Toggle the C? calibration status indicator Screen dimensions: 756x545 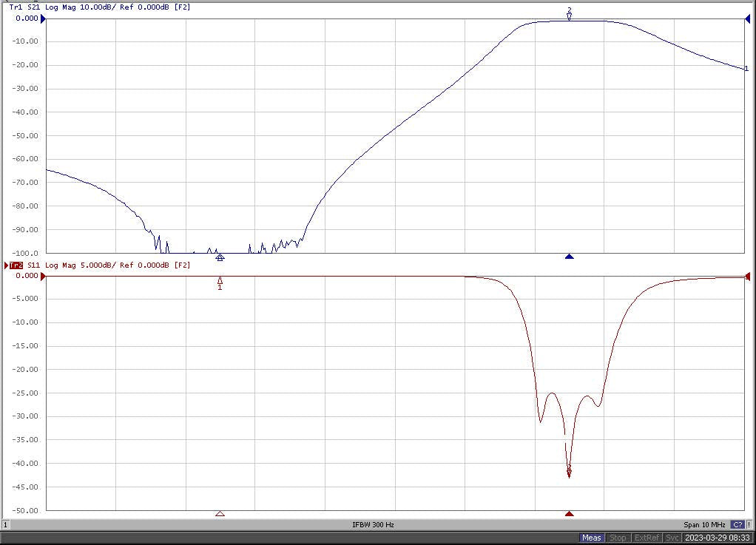click(738, 525)
